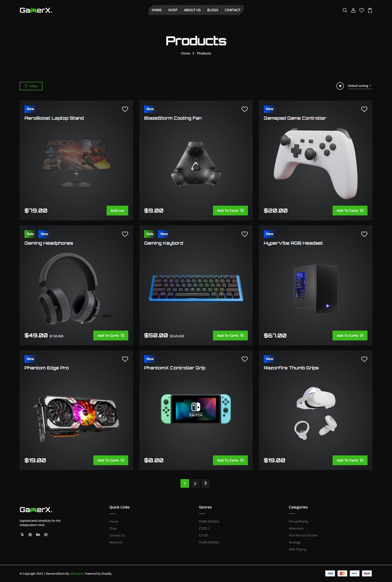Expand the Filter panel
Viewport: 392px width, 582px height.
point(31,86)
